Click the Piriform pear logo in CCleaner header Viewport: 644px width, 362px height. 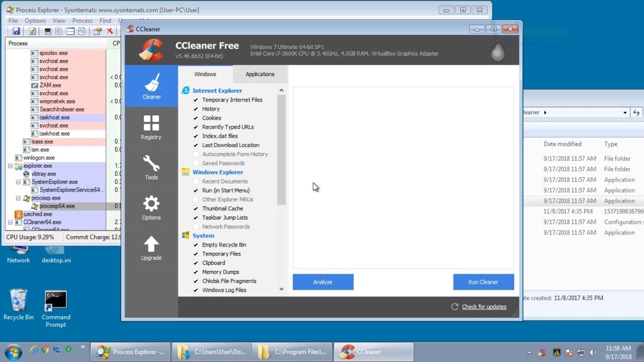tap(498, 50)
